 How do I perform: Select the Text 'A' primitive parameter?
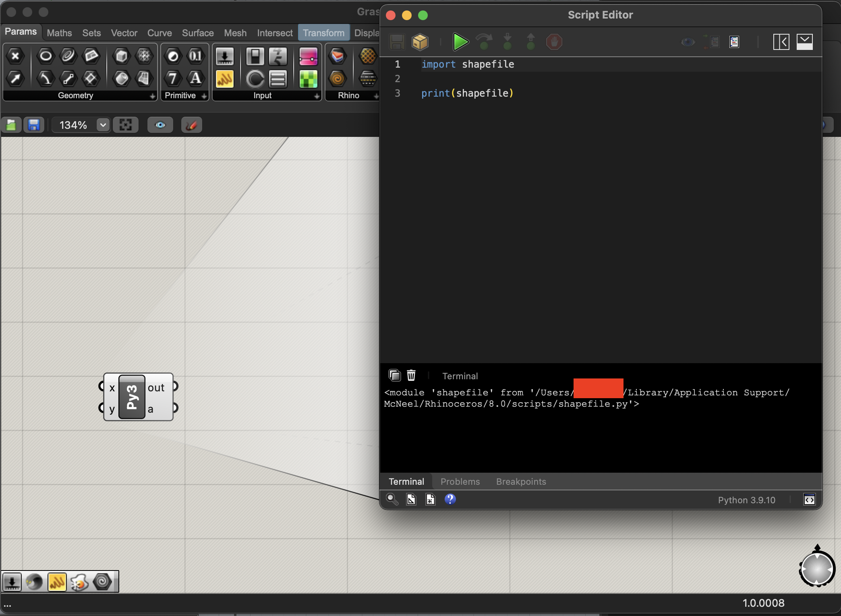pyautogui.click(x=196, y=78)
